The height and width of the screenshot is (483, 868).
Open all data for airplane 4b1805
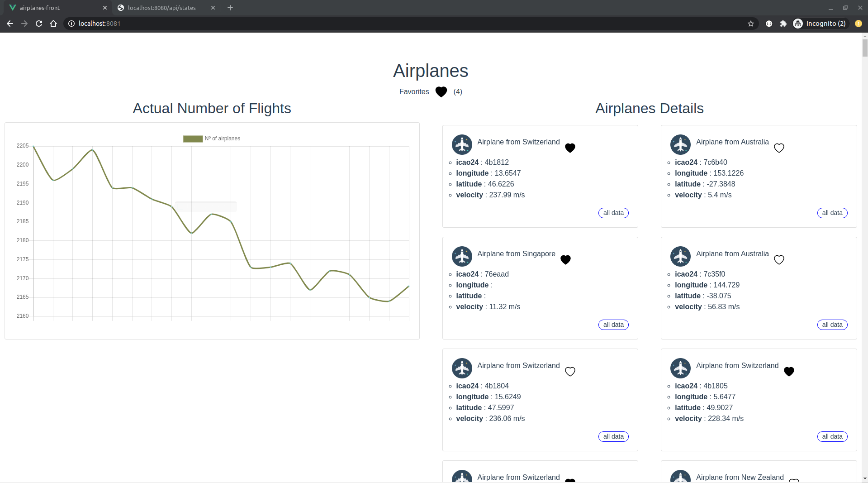(x=832, y=436)
